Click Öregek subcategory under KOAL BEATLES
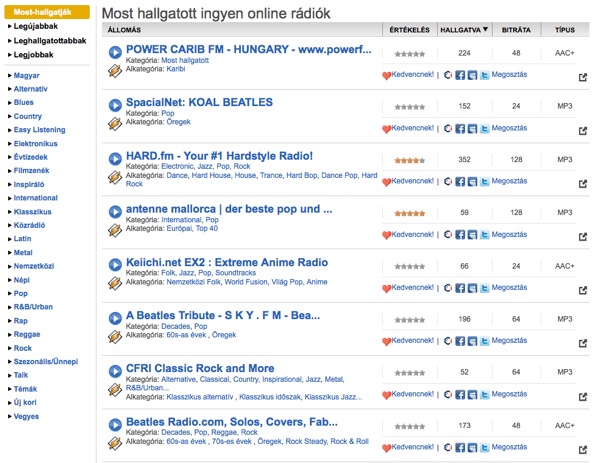The height and width of the screenshot is (463, 600). [178, 122]
